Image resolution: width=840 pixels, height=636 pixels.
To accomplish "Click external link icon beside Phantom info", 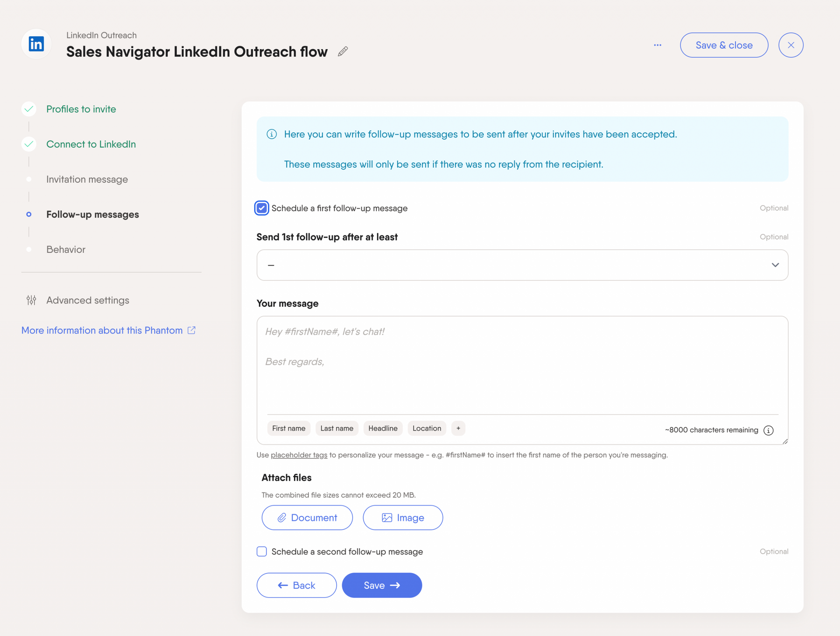I will coord(192,330).
